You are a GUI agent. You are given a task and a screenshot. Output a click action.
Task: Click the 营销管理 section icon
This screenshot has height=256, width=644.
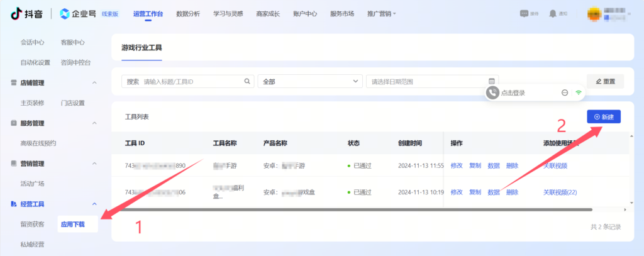tap(14, 164)
